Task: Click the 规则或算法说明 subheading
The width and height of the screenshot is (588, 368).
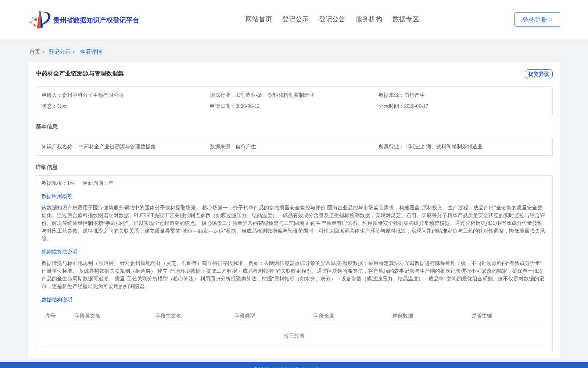Action: (60, 252)
